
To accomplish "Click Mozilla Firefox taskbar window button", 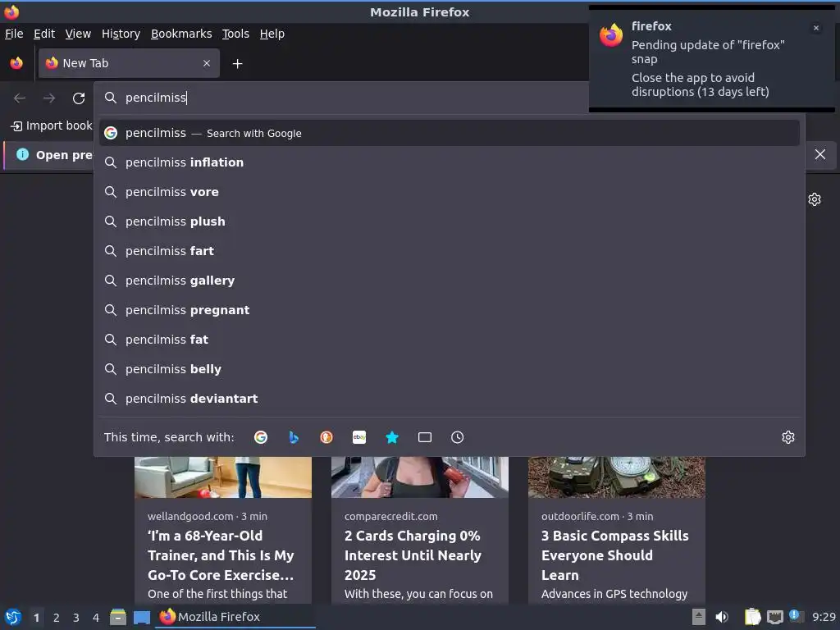I will 235,617.
